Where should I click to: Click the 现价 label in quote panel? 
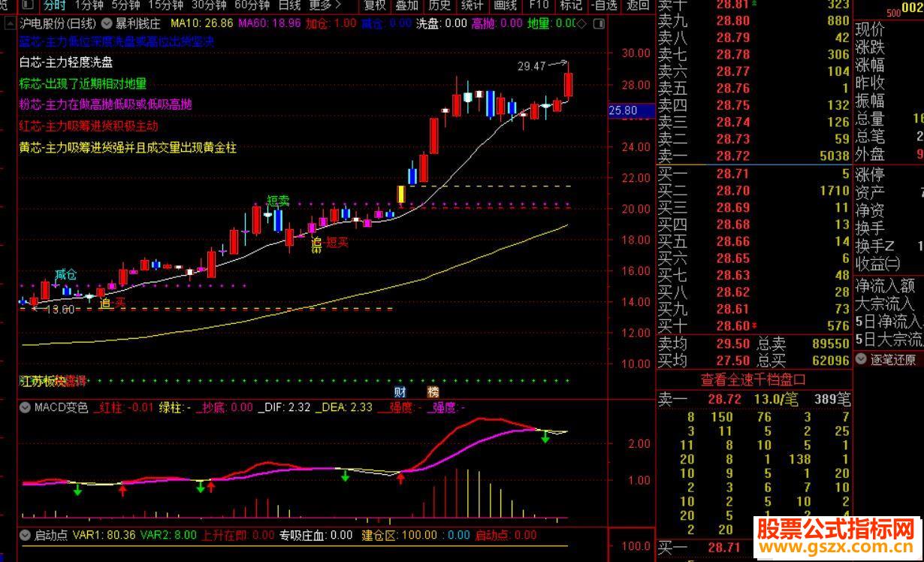(870, 30)
